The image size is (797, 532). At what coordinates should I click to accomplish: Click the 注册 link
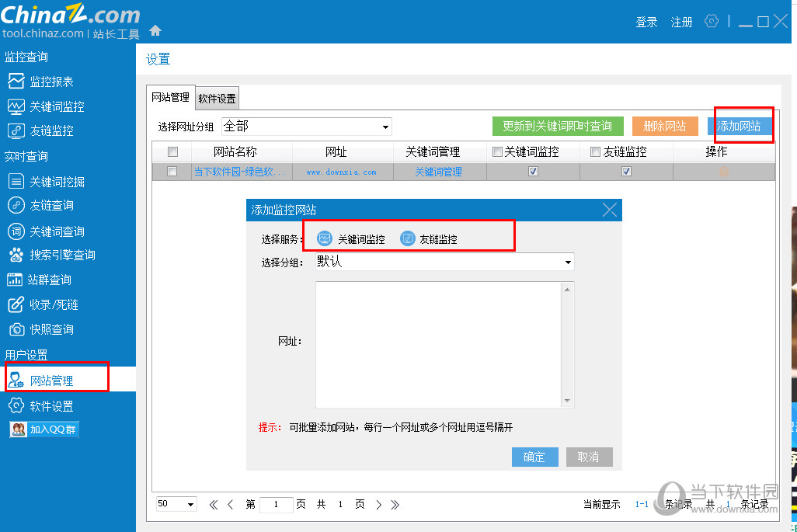[681, 22]
